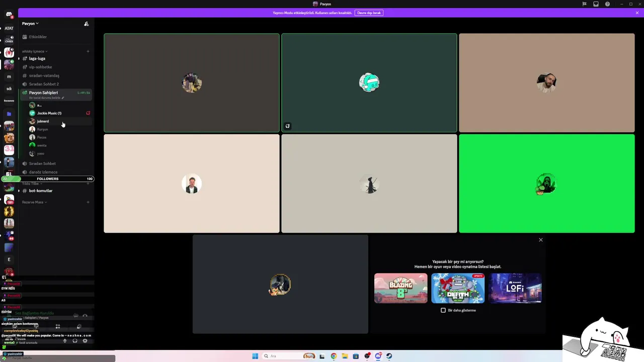This screenshot has height=362, width=644.
Task: Click Devre dışı bırak streamer mode button
Action: coord(369,13)
